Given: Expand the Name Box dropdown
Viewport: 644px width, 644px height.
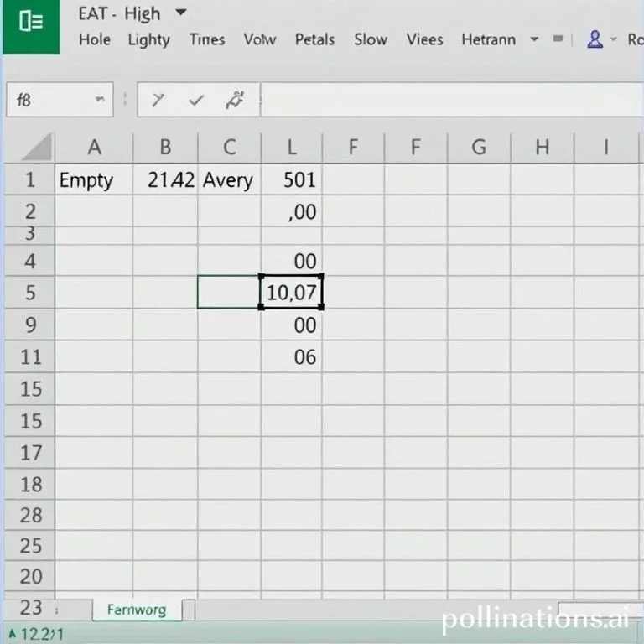Looking at the screenshot, I should coord(100,100).
